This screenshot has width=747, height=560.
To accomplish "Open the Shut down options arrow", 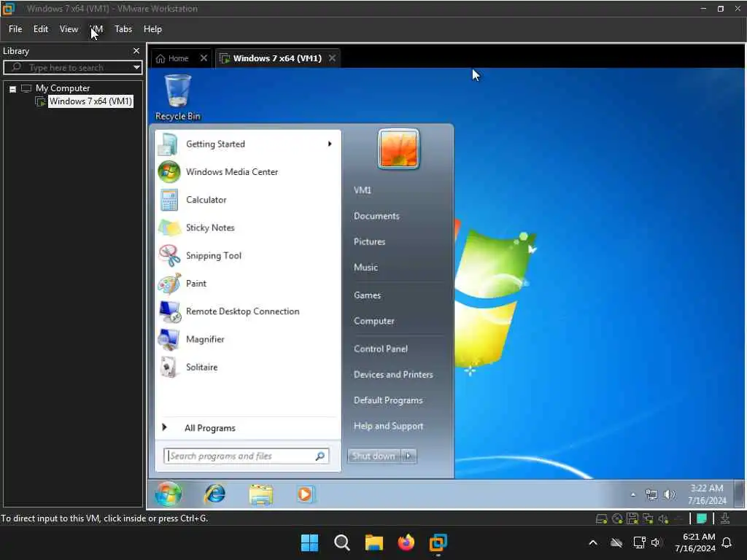I will (409, 456).
